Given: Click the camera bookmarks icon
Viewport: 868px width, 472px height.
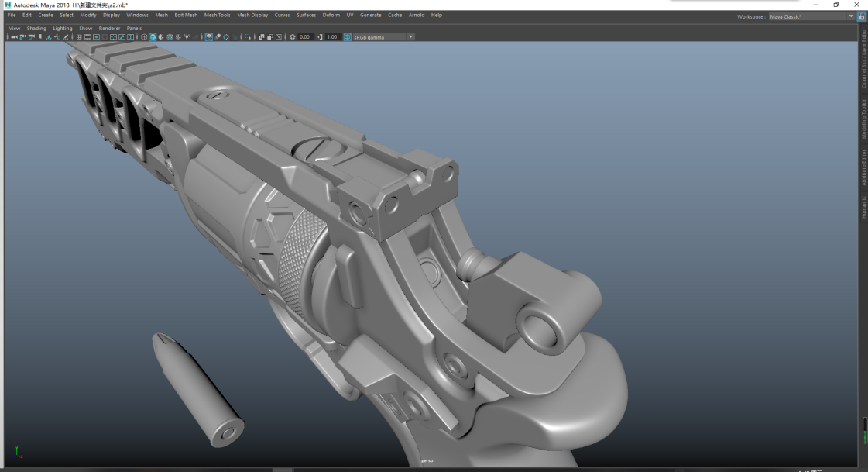Looking at the screenshot, I should tap(40, 37).
